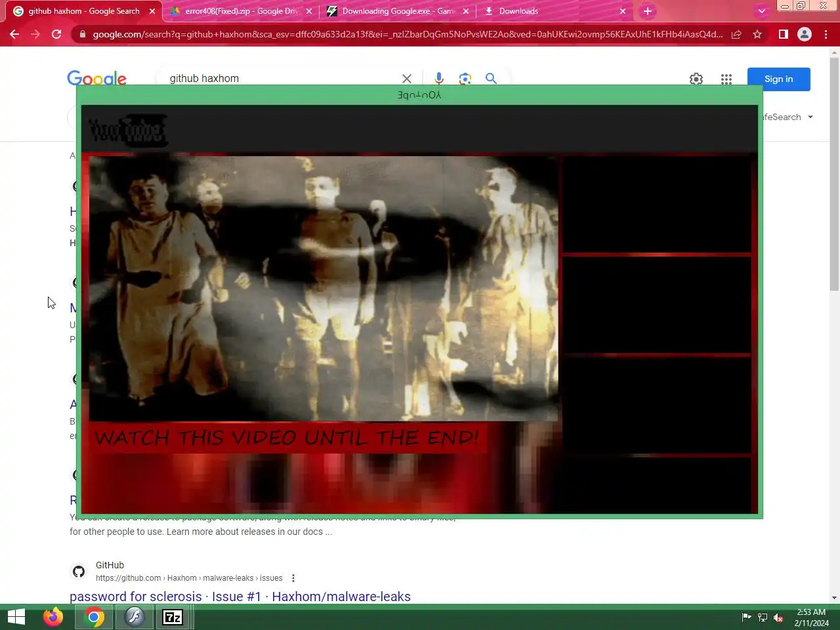Open the Chrome side panel icon
Screen dimensions: 840x630
click(783, 34)
